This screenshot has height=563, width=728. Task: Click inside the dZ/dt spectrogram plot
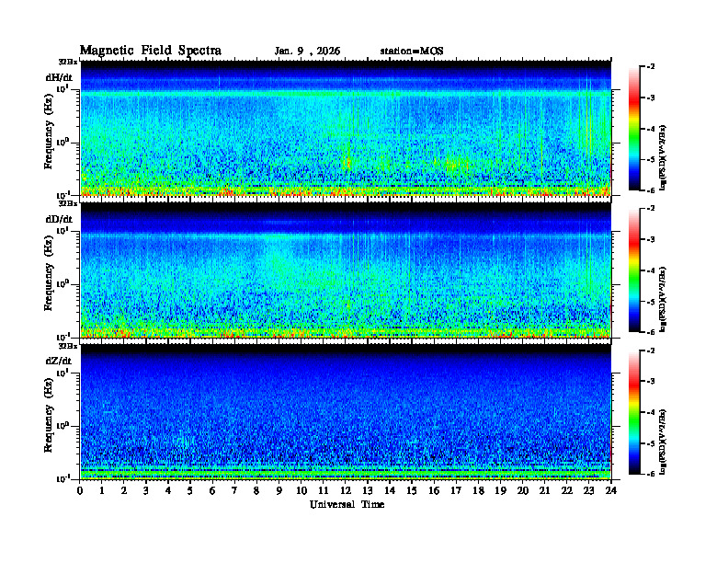pyautogui.click(x=346, y=412)
